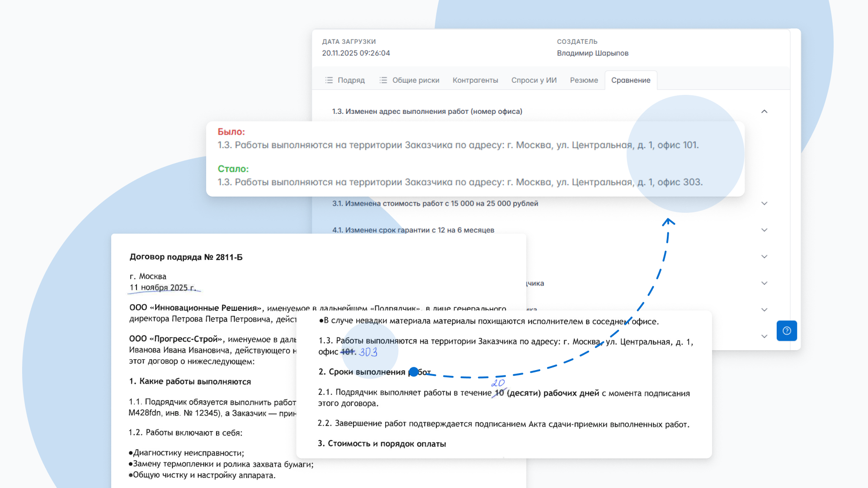Click the Стало: label in the comparison card
868x488 pixels.
pyautogui.click(x=233, y=169)
